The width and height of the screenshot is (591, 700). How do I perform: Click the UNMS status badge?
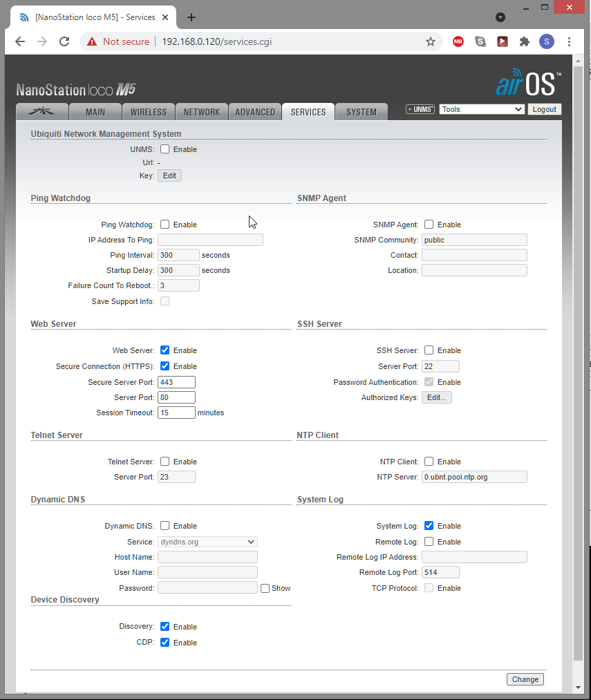pyautogui.click(x=420, y=109)
